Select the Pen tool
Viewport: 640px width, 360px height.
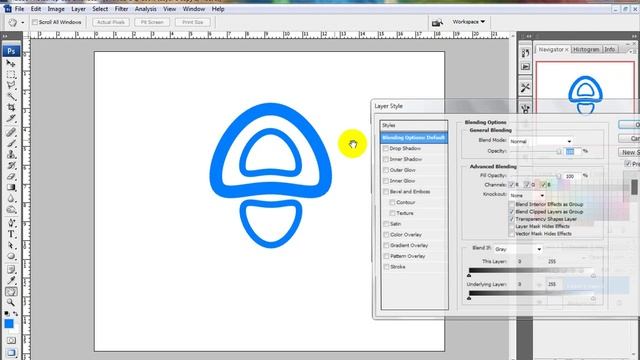11,223
